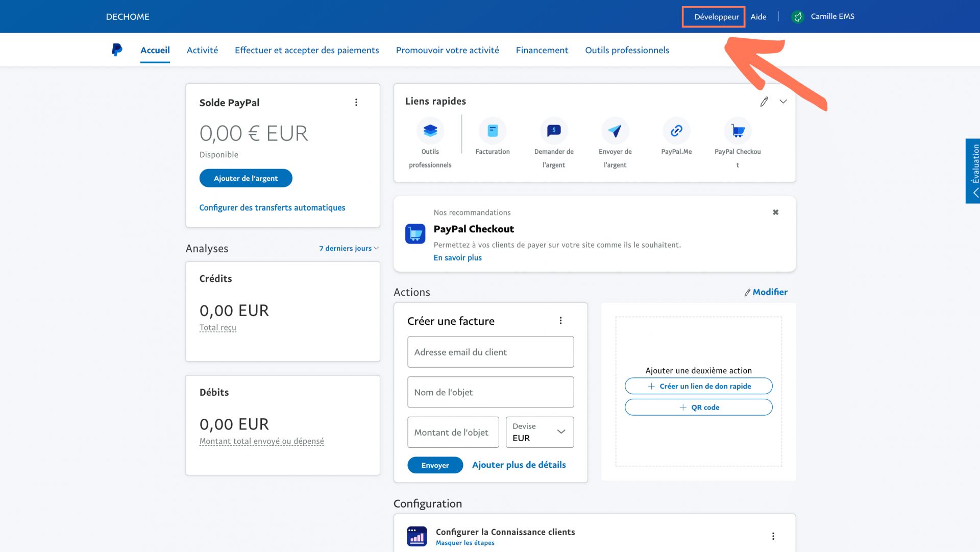Open the Aide link
The height and width of the screenshot is (552, 980).
758,17
